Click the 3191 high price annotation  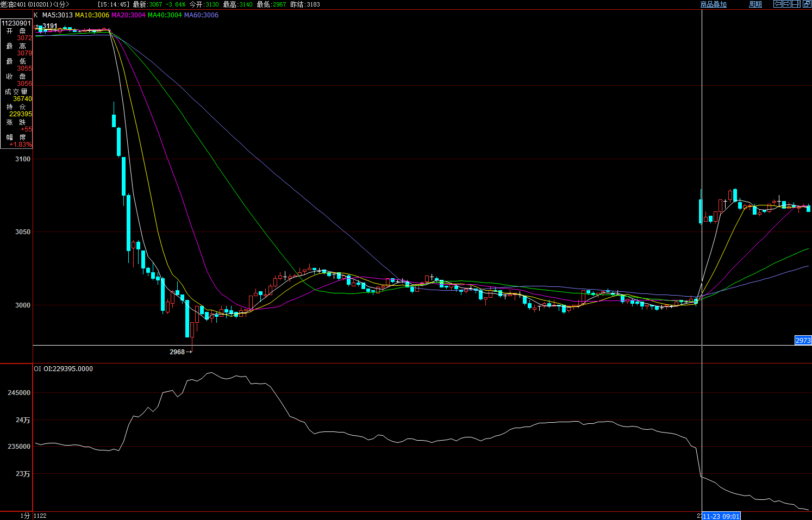click(x=49, y=26)
